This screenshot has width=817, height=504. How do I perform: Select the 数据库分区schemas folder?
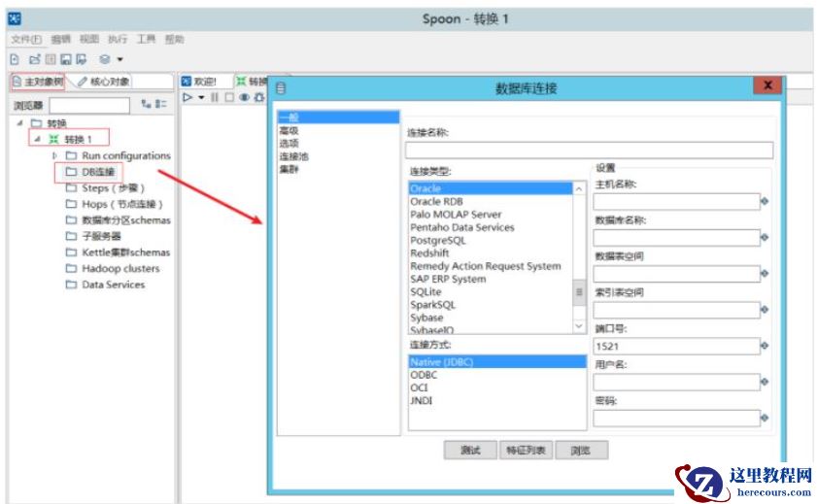(118, 220)
